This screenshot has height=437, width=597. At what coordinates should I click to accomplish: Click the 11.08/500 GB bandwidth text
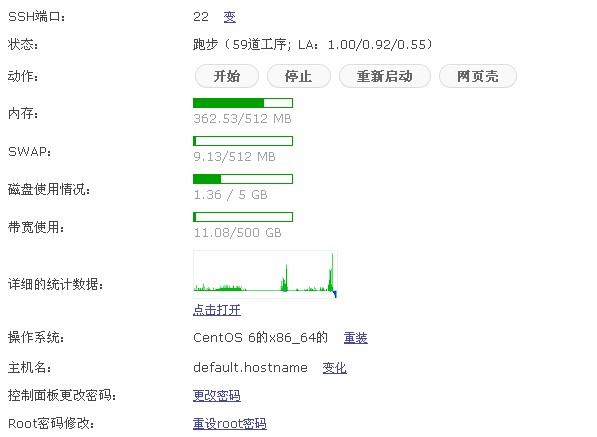coord(238,233)
